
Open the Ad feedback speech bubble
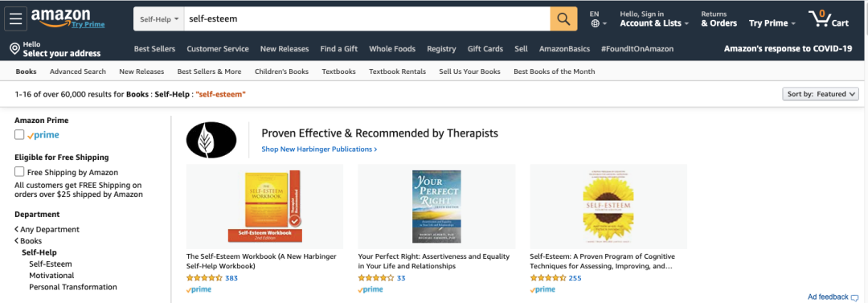click(x=855, y=297)
